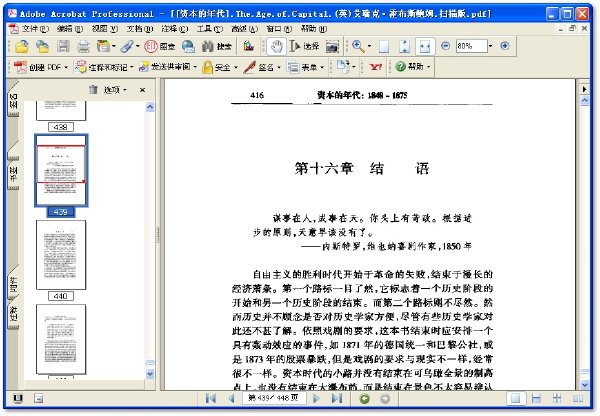
Task: Go to the next page
Action: 316,399
